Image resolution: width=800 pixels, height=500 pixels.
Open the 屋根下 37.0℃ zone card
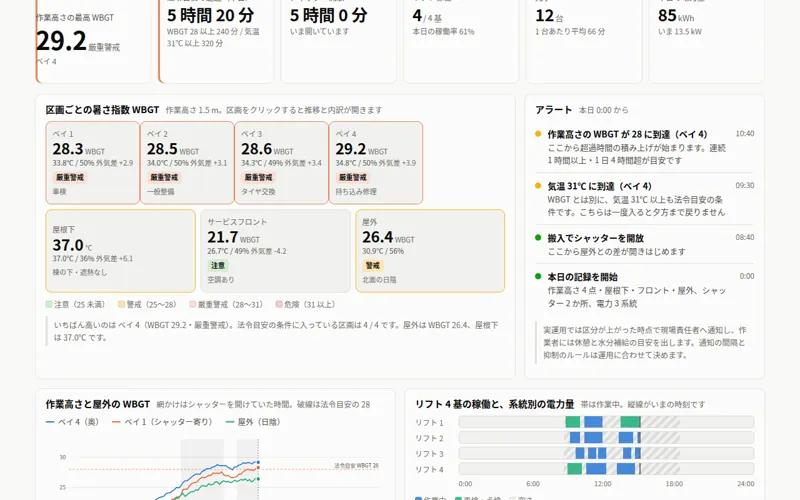(120, 251)
